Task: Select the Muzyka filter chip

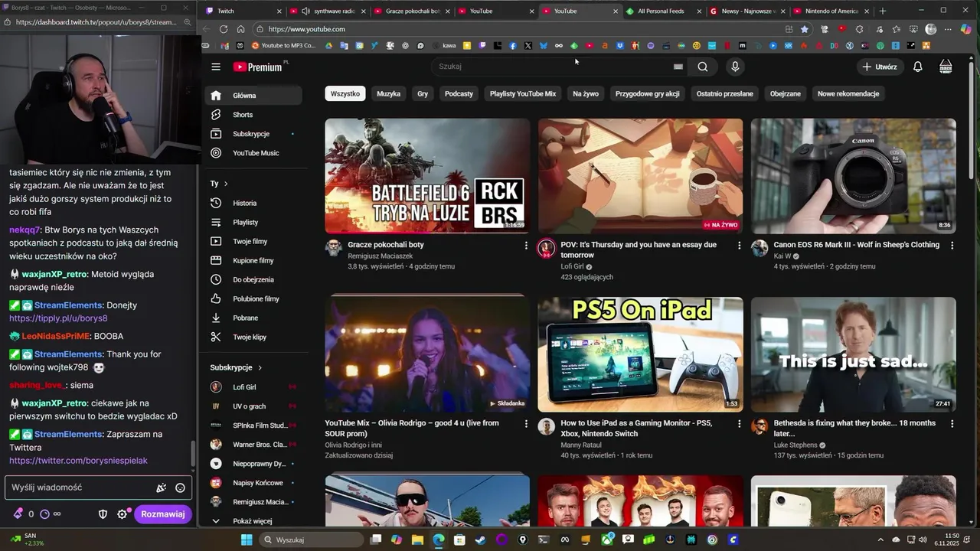Action: (389, 93)
